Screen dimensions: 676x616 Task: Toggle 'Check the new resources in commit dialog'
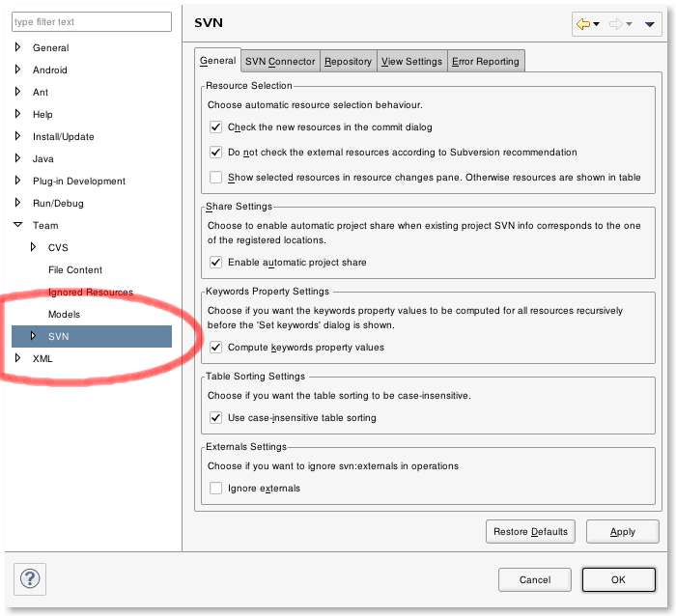216,127
